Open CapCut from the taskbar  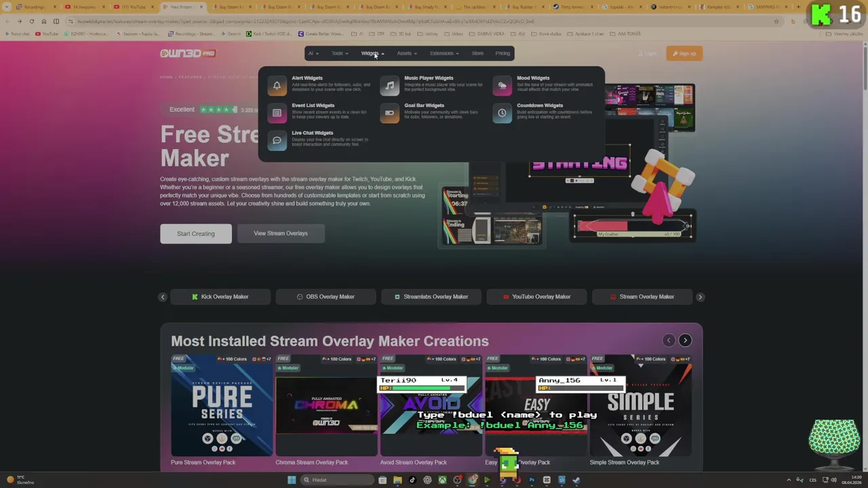click(x=547, y=480)
